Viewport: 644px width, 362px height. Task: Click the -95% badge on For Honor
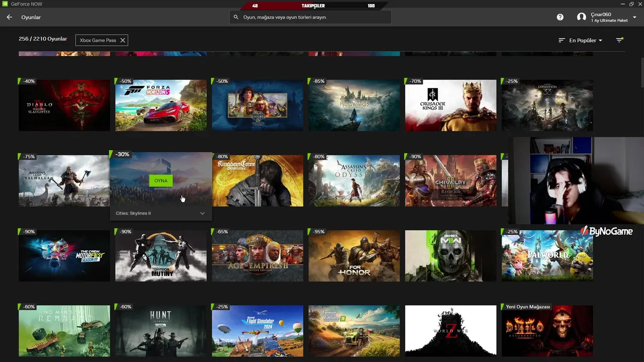(x=317, y=232)
